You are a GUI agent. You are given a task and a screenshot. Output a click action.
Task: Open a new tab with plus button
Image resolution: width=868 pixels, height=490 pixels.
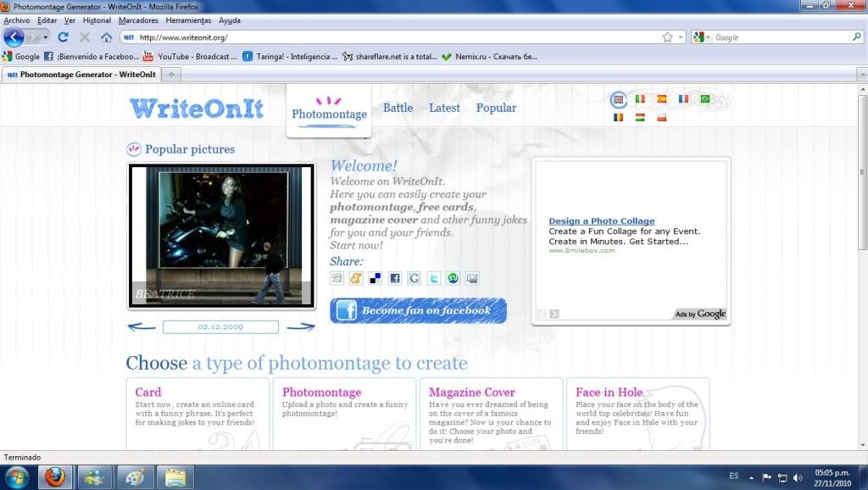coord(171,75)
